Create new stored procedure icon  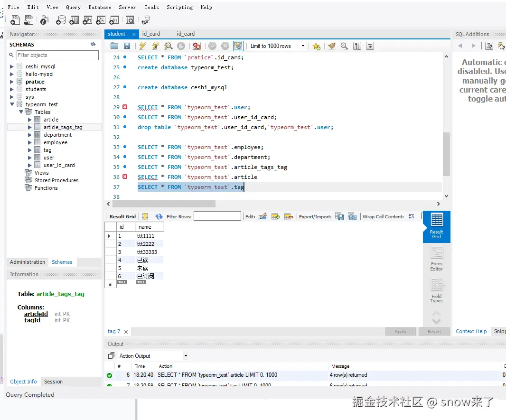tap(100, 20)
